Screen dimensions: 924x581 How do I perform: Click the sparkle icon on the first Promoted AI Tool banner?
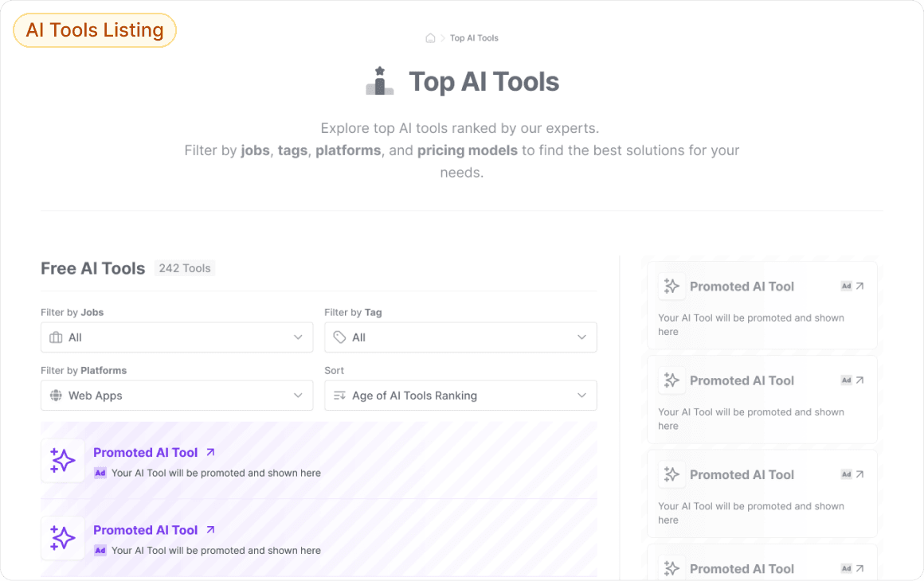point(62,460)
